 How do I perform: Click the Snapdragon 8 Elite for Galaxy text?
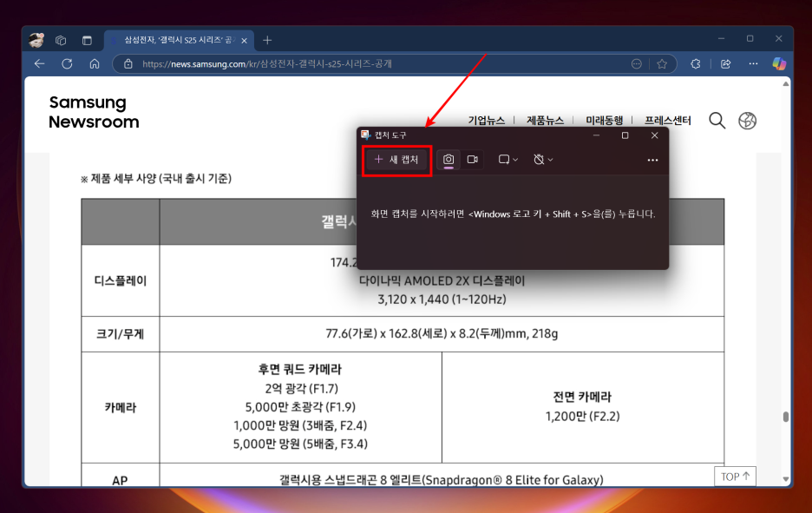[442, 480]
